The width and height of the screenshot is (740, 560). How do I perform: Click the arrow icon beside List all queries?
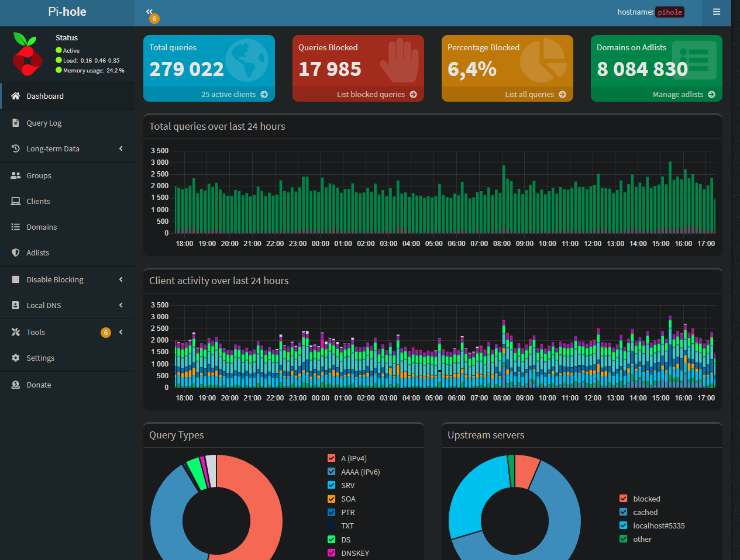tap(563, 94)
